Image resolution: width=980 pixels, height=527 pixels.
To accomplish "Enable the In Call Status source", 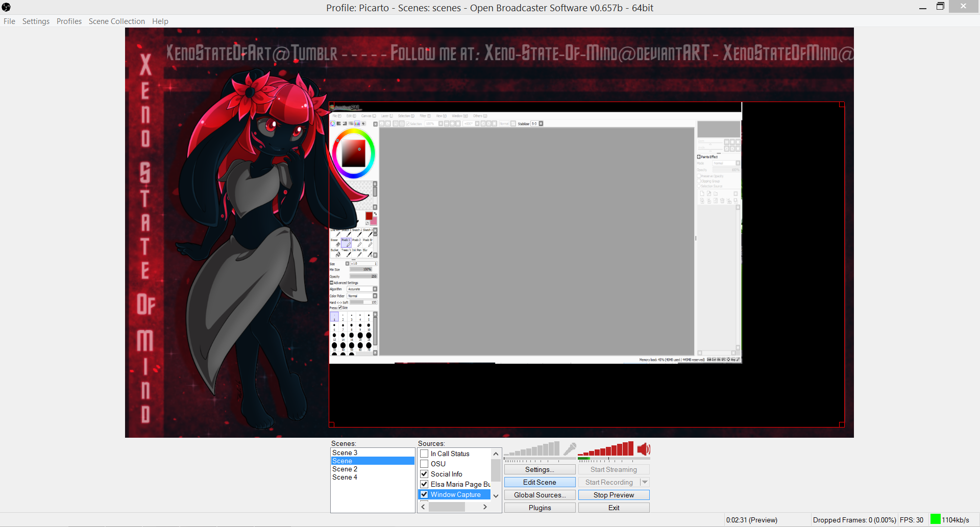I will [424, 454].
